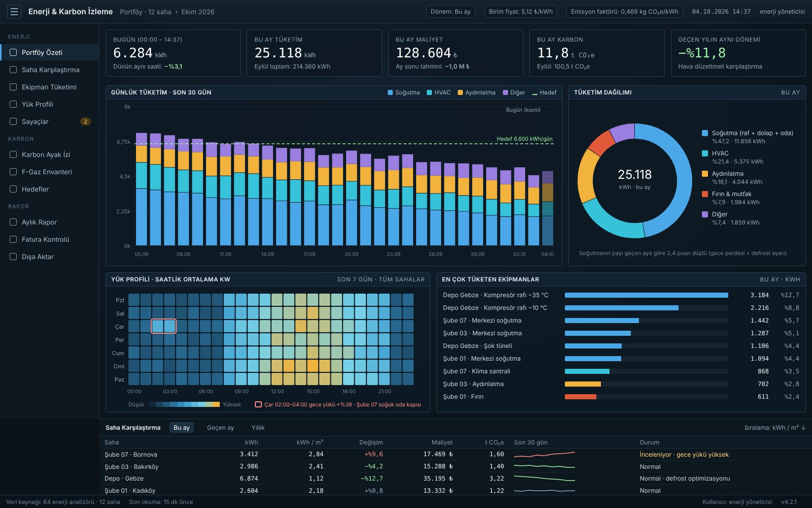812x508 pixels.
Task: Click the Bu Ay Tüketim card
Action: pyautogui.click(x=314, y=53)
